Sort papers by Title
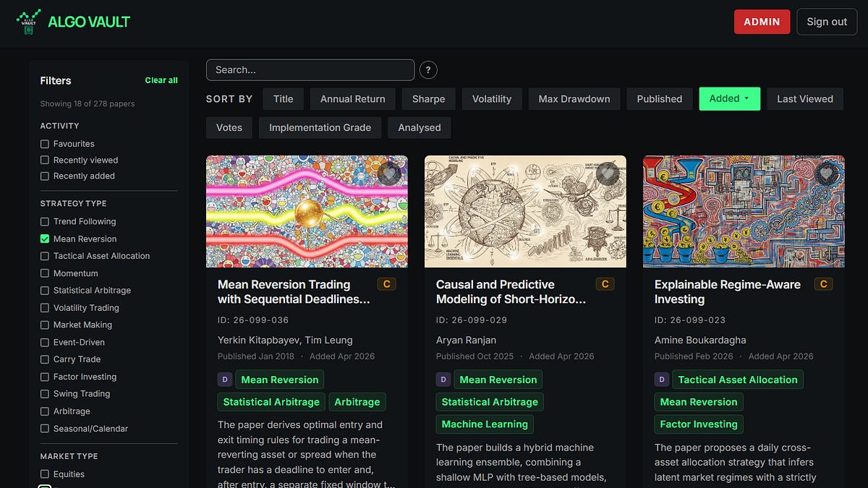This screenshot has height=488, width=868. tap(284, 99)
